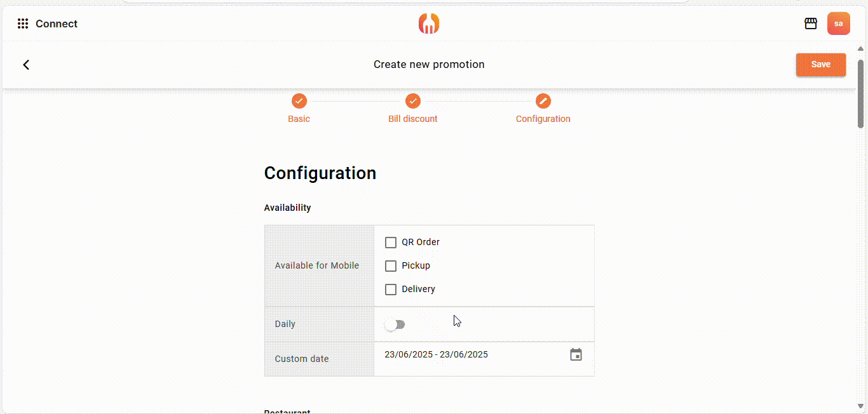Click the Basic step checkmark icon
Screen dimensions: 868x414
click(x=299, y=101)
